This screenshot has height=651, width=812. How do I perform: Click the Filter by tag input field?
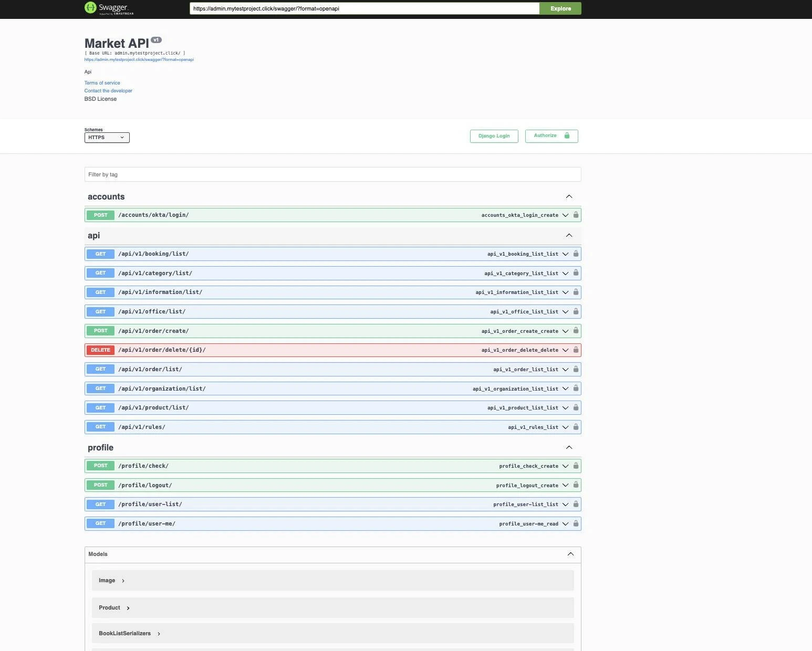(333, 174)
